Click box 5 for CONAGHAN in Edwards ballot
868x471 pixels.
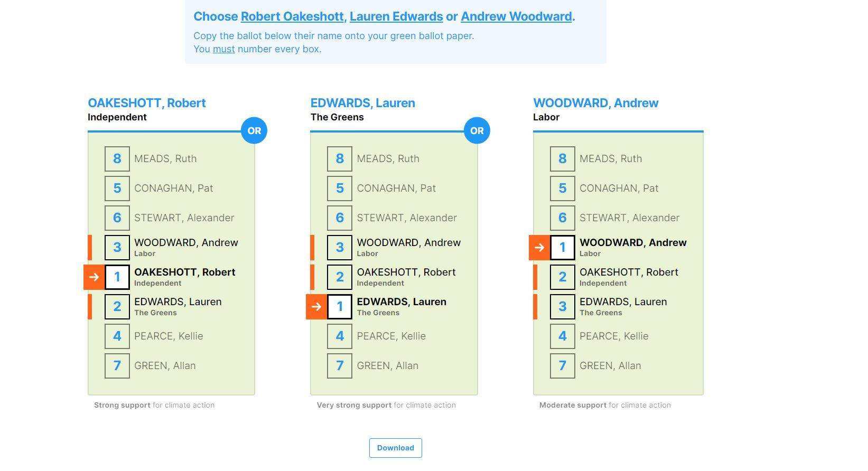click(x=340, y=189)
